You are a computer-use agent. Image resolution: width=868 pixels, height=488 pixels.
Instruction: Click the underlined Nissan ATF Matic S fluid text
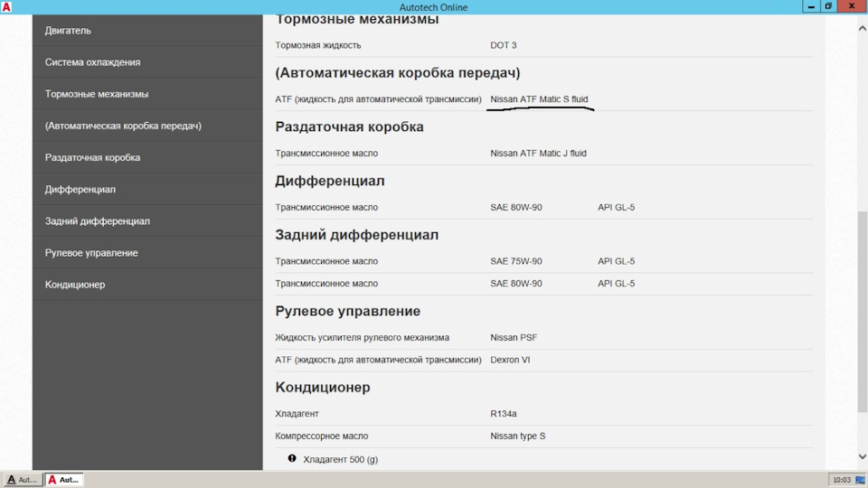pyautogui.click(x=539, y=99)
